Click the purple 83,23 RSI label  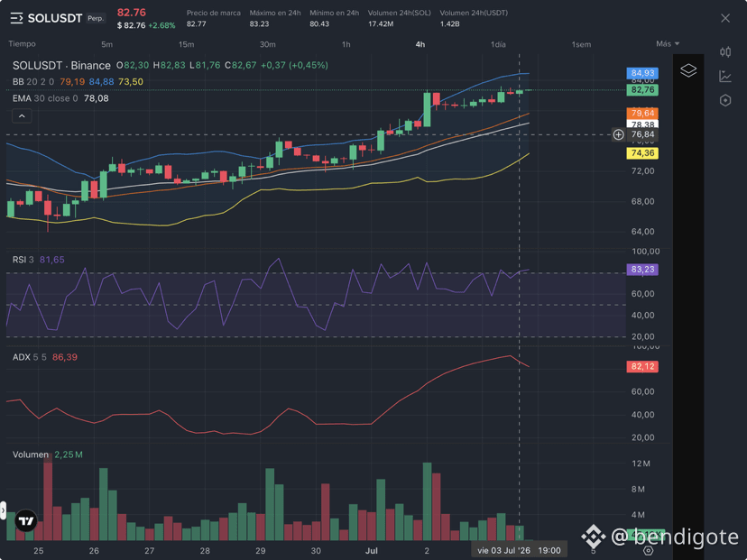point(642,270)
